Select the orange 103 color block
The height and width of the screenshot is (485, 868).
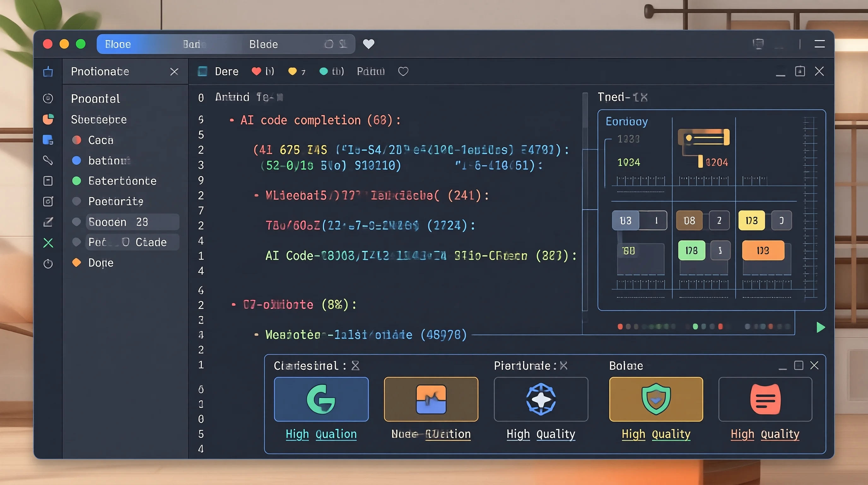(x=763, y=250)
